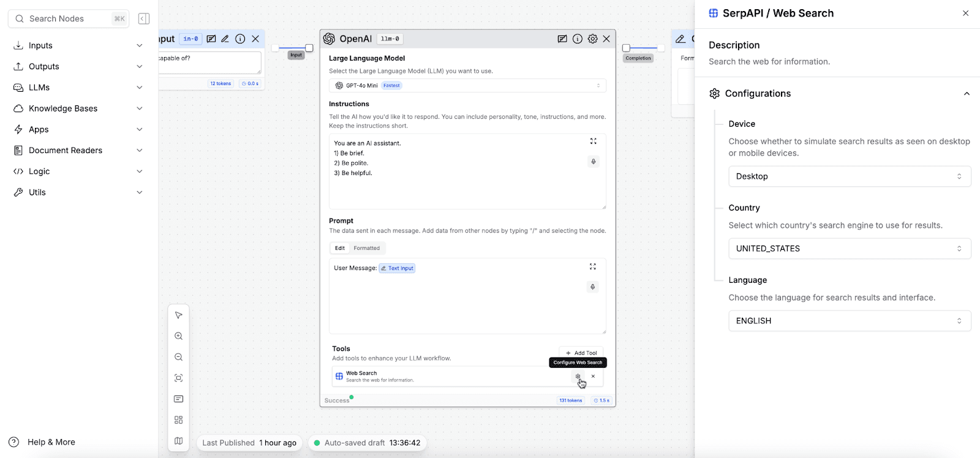Viewport: 980px width, 458px height.
Task: Click the Success status text
Action: pos(337,400)
